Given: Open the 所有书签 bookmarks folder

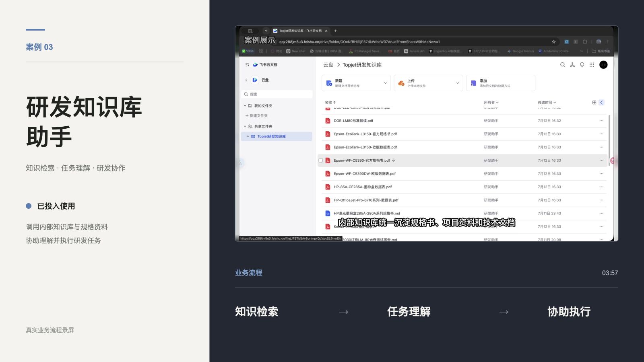Looking at the screenshot, I should (x=601, y=51).
